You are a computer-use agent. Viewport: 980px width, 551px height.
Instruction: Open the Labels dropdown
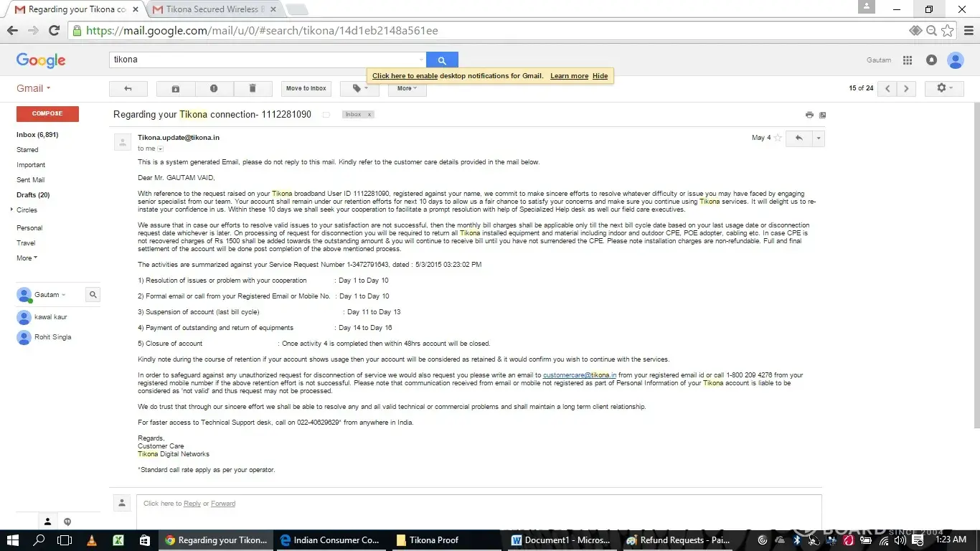359,88
